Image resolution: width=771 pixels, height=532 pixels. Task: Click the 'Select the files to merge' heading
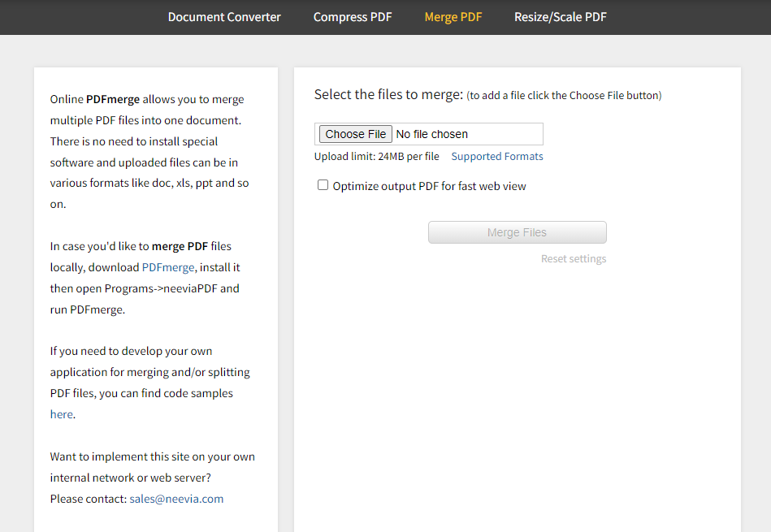pyautogui.click(x=388, y=95)
